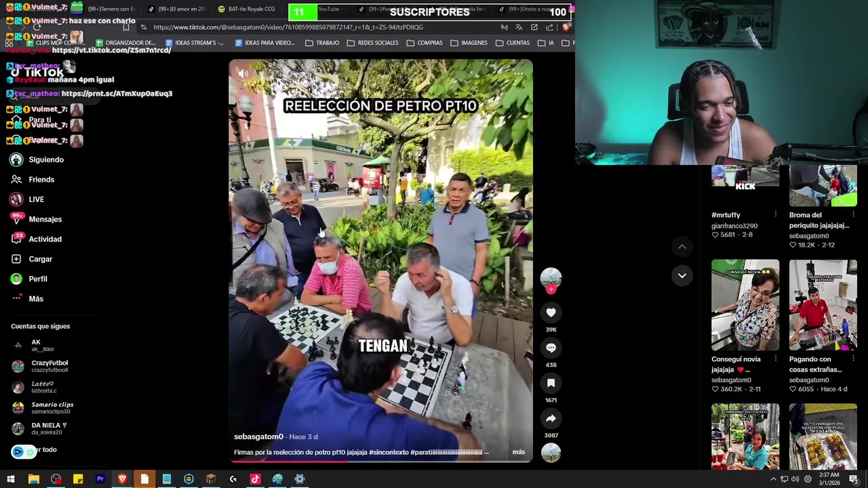The image size is (868, 488).
Task: Switch to the 'El amor en 20' tab
Action: pyautogui.click(x=176, y=9)
